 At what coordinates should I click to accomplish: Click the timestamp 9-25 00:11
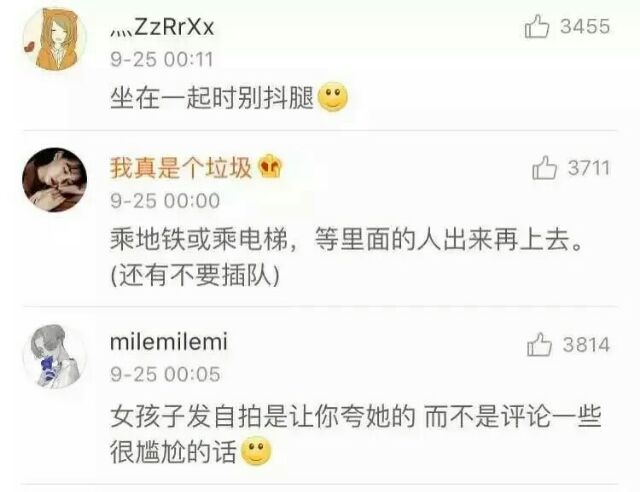click(162, 60)
